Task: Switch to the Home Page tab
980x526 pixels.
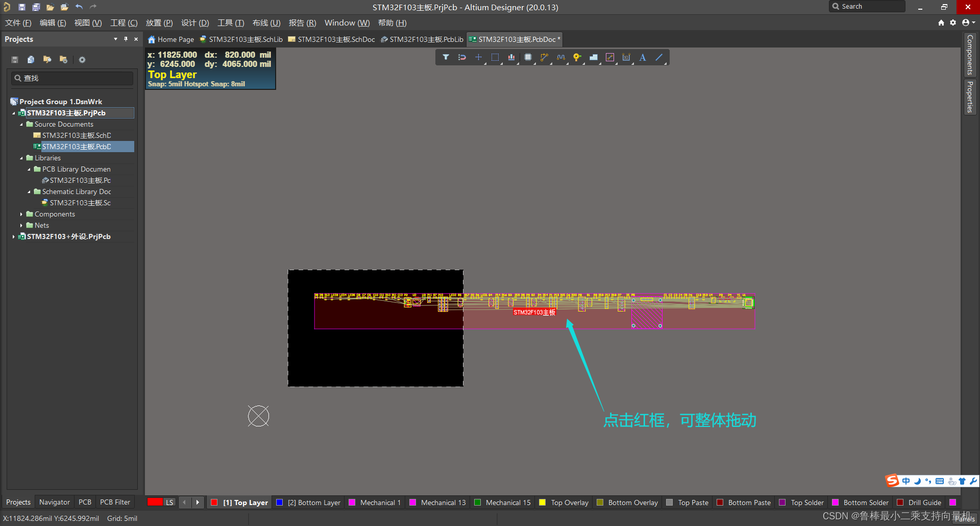Action: [x=171, y=39]
